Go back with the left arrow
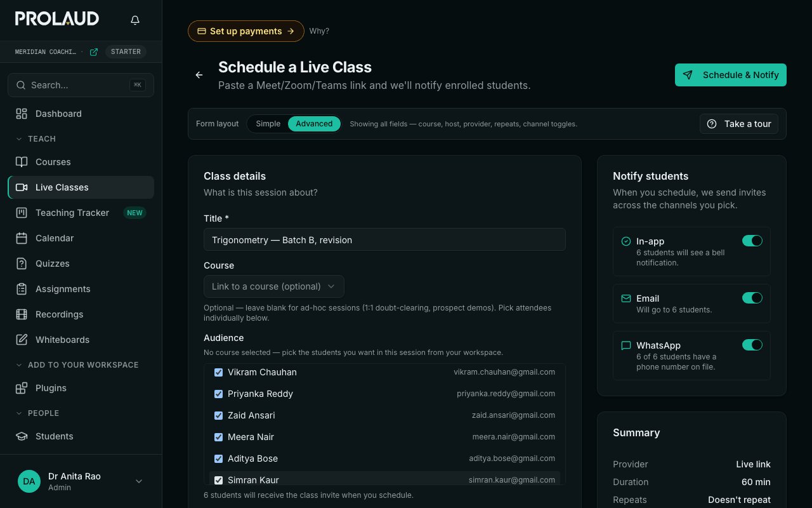 pos(199,75)
